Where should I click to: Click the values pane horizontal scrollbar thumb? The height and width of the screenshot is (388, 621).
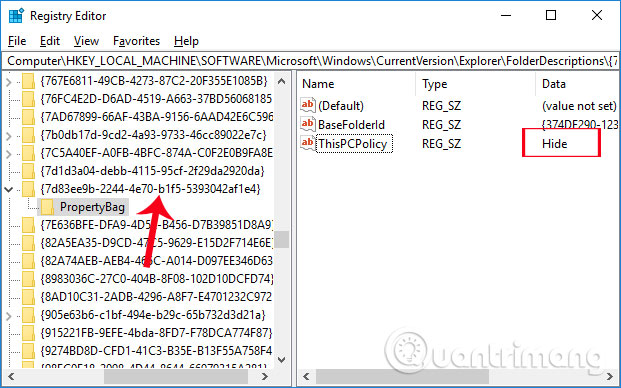click(x=402, y=376)
